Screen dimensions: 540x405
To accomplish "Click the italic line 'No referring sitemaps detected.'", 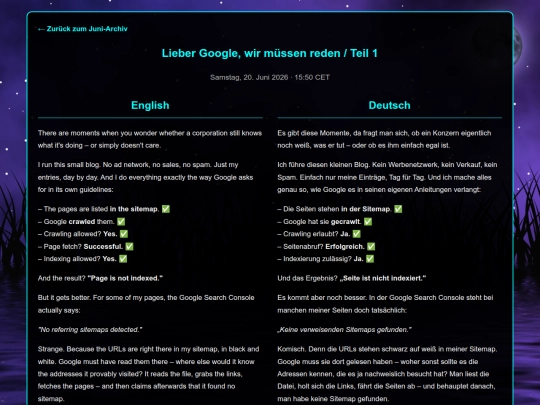I will click(x=90, y=330).
